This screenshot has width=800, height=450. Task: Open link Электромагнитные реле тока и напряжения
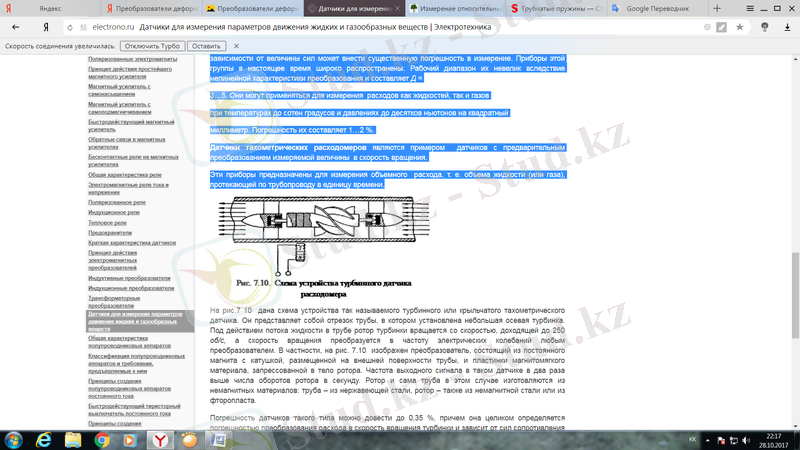128,188
